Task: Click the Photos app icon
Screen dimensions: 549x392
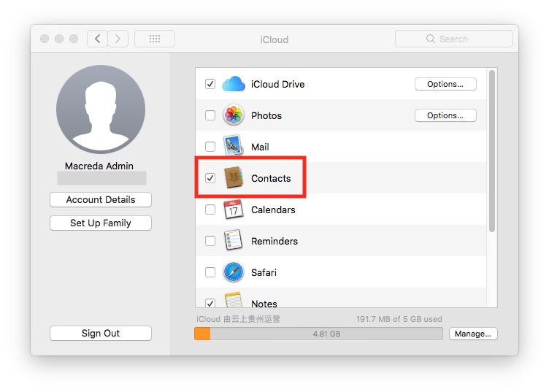Action: coord(234,115)
